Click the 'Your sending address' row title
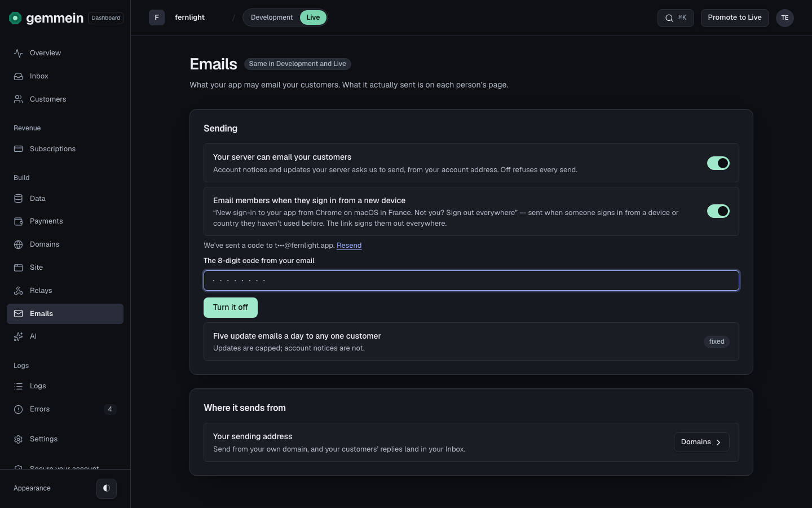The width and height of the screenshot is (812, 508). tap(253, 436)
